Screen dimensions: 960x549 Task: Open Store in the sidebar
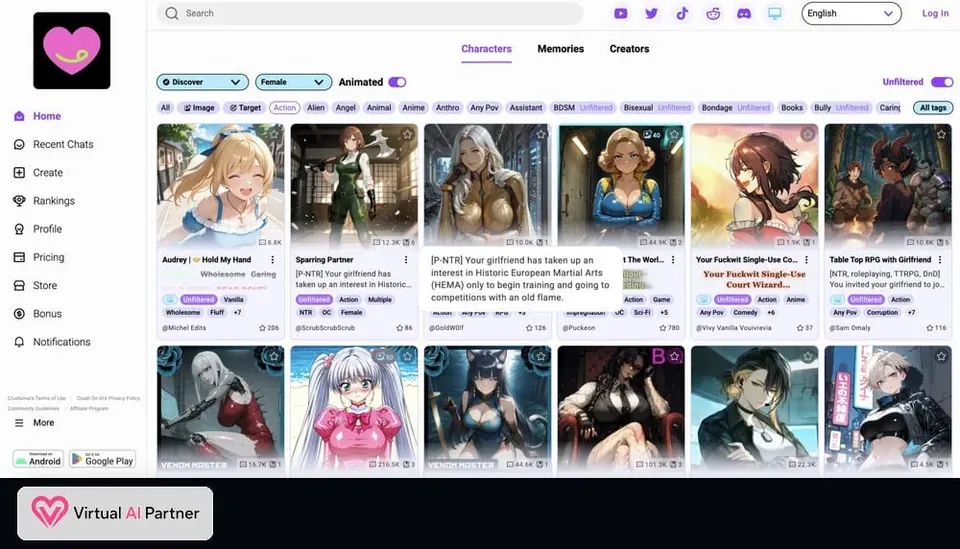pyautogui.click(x=35, y=285)
